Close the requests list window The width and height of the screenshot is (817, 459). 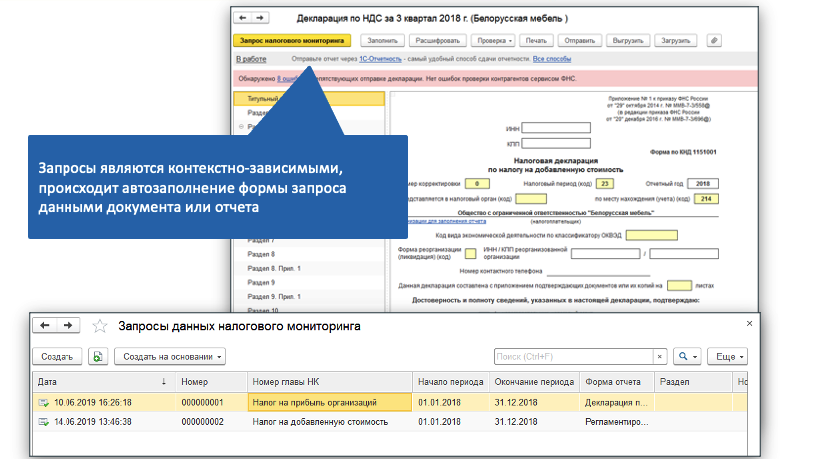pyautogui.click(x=750, y=325)
